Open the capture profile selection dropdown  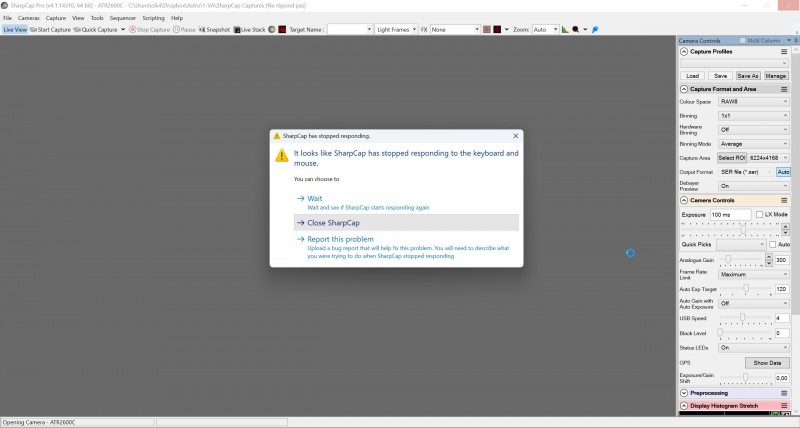click(734, 63)
